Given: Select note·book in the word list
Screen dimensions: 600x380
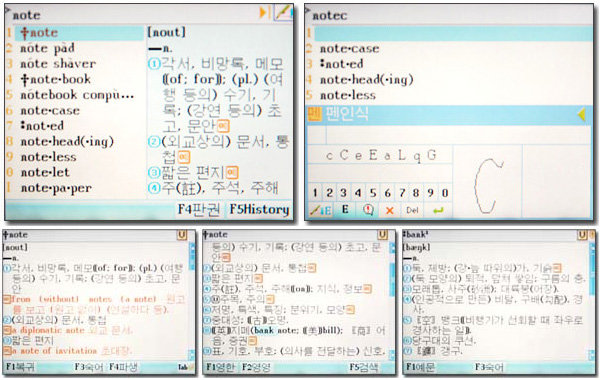Looking at the screenshot, I should tap(55, 79).
